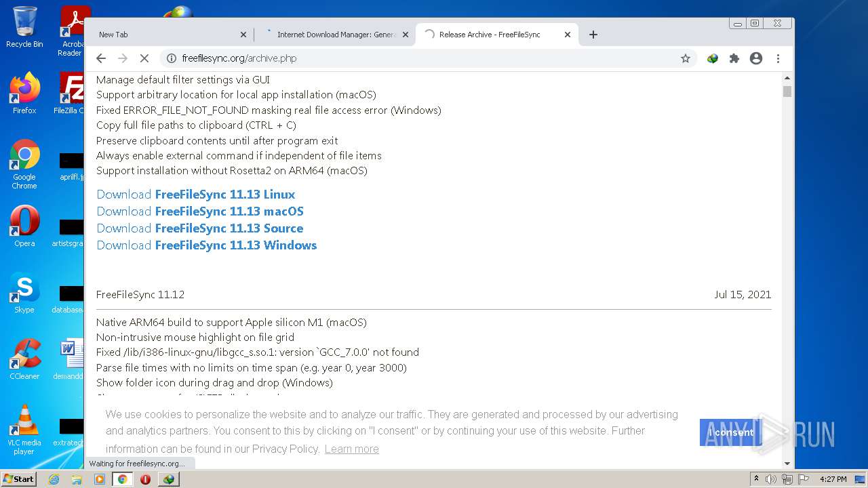Open Internet Explorer in the taskbar
Screen dimensions: 868x488
(54, 479)
